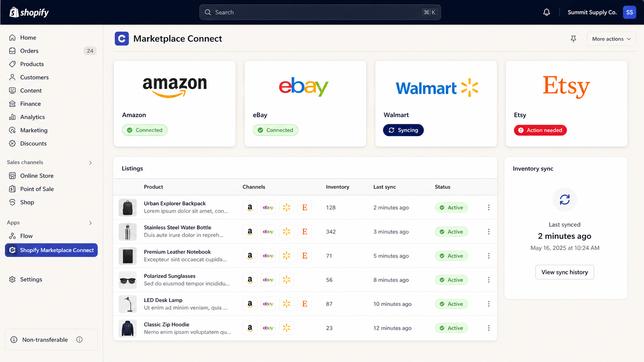The height and width of the screenshot is (362, 644).
Task: Click Active status for Premium Leather Notebook
Action: [451, 256]
